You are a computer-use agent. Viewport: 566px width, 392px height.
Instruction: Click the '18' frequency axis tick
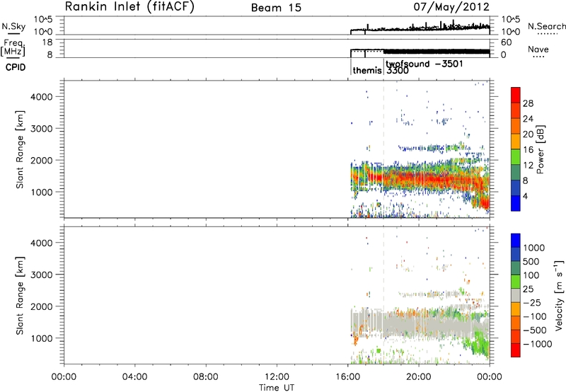click(x=47, y=42)
